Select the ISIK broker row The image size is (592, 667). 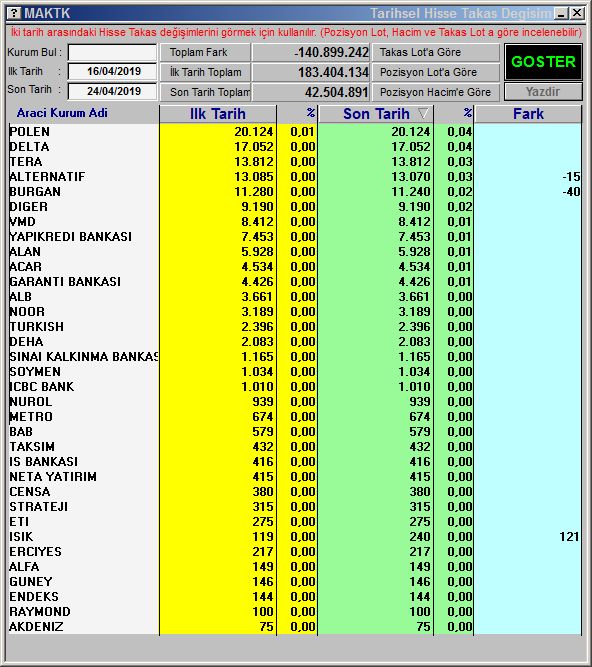pyautogui.click(x=295, y=537)
